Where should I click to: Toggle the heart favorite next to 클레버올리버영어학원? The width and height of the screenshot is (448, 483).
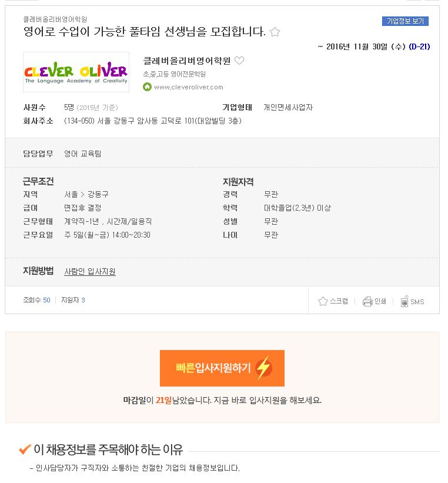(239, 61)
